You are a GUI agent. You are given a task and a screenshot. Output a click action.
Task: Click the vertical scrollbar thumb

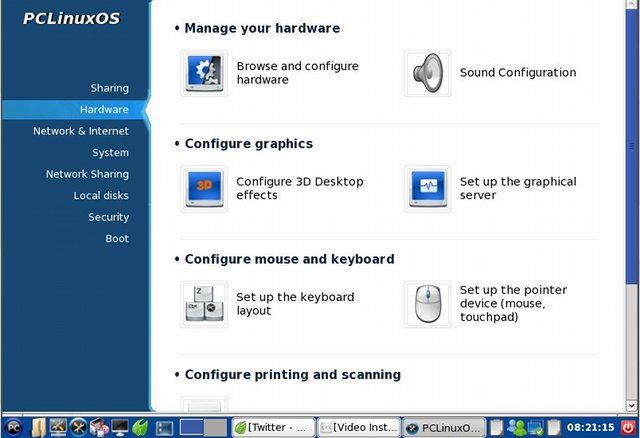click(631, 145)
